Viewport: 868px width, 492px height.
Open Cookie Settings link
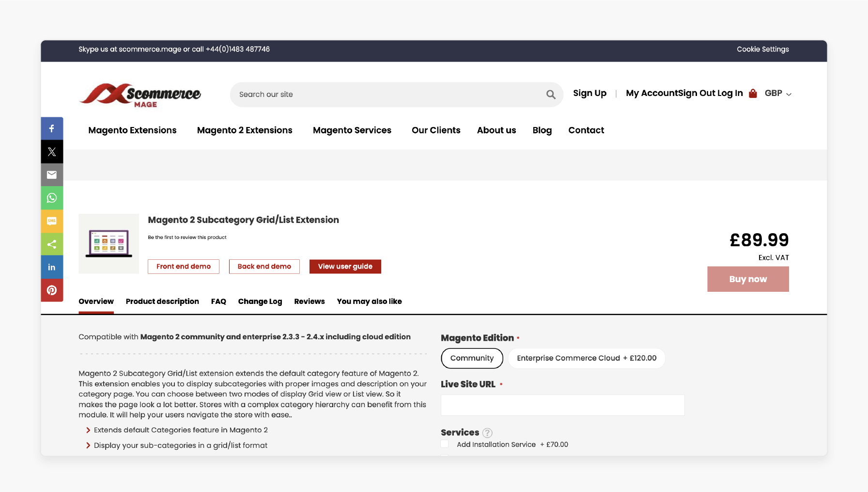click(763, 49)
